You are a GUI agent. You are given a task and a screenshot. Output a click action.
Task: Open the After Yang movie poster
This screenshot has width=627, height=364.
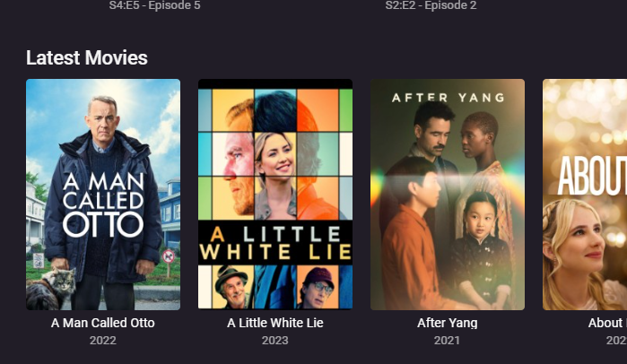point(448,195)
